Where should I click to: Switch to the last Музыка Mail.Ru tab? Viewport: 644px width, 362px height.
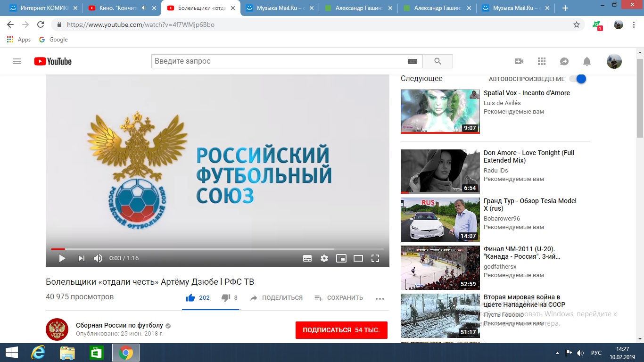pyautogui.click(x=515, y=8)
